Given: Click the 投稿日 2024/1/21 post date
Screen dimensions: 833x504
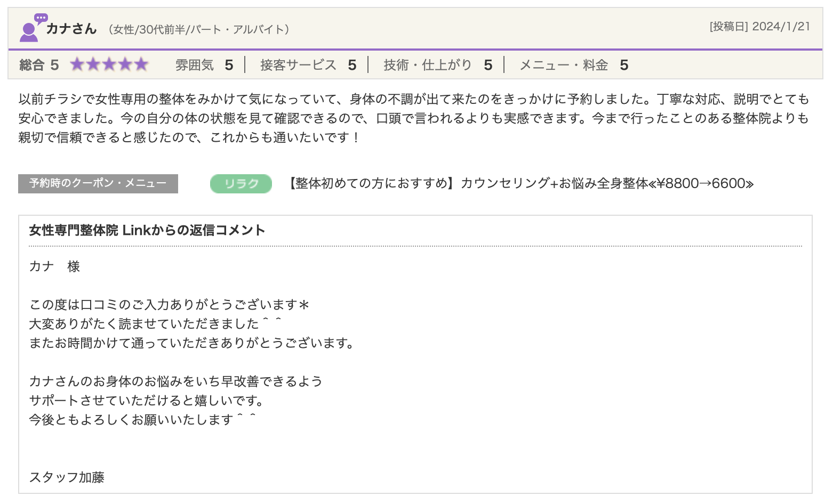Looking at the screenshot, I should pyautogui.click(x=759, y=27).
